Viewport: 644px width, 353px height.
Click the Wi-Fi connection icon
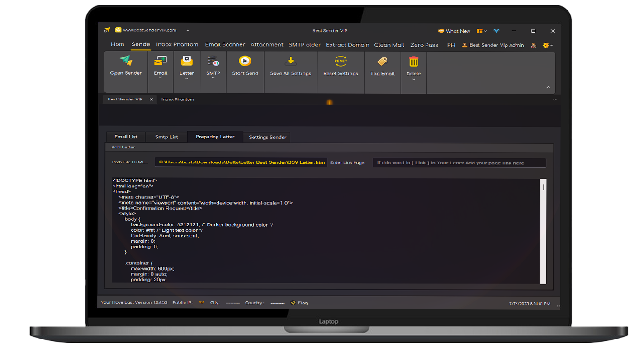click(497, 31)
